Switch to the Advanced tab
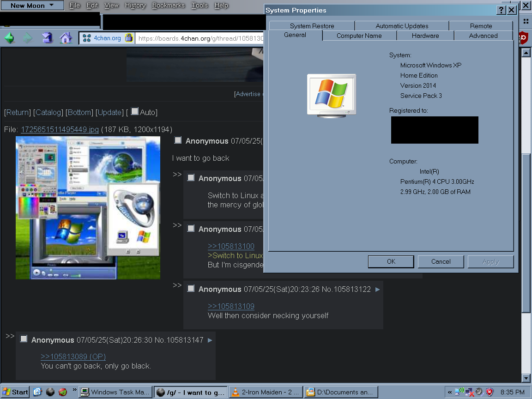 click(483, 36)
